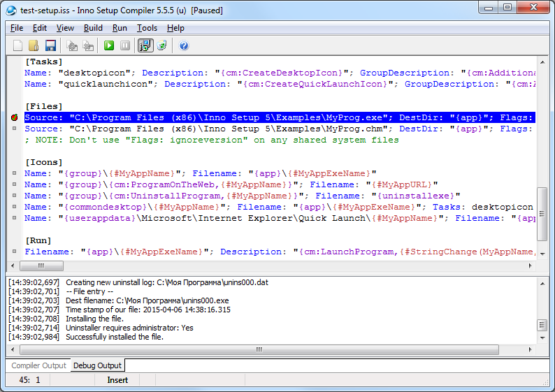
Task: Click the editor's horizontal scrollbar thumb
Action: [x=41, y=266]
